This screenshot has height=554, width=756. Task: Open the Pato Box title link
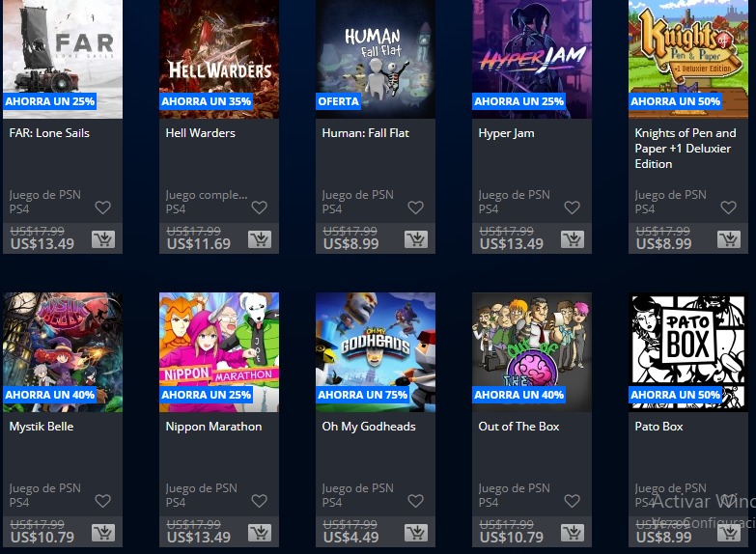658,427
